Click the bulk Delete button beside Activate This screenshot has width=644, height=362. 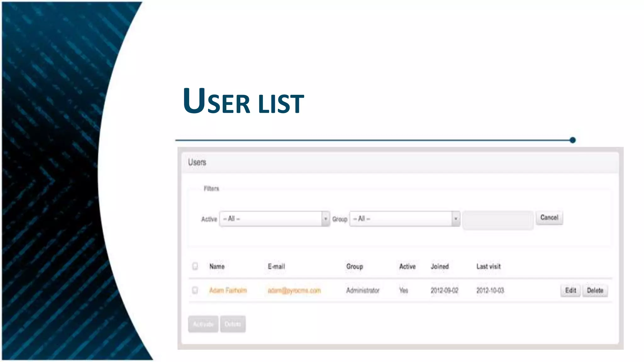coord(233,324)
